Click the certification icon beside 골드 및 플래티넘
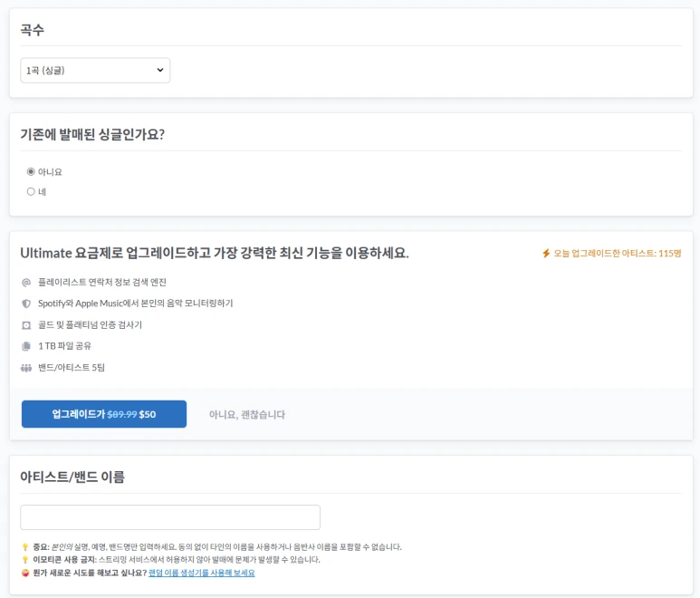 26,325
